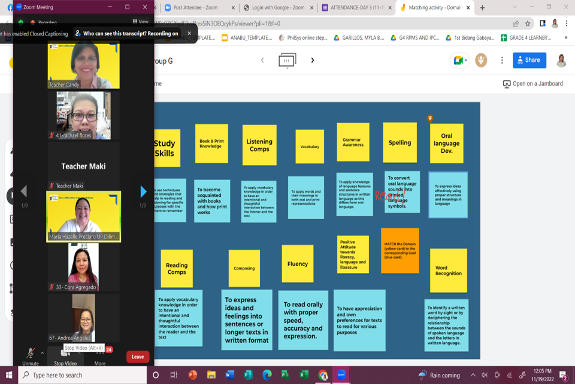Select the 'To express ideas and feelings' blue note
Screen dimensions: 575x384
246,320
